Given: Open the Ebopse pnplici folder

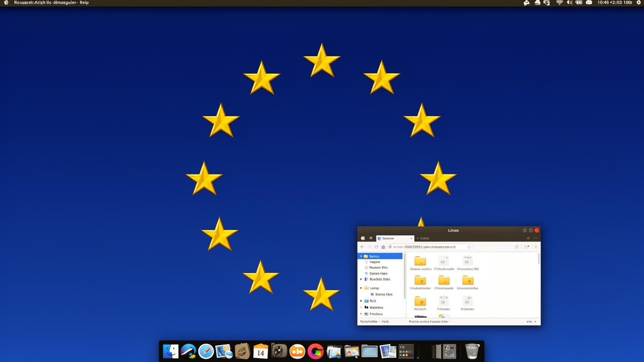Looking at the screenshot, I should pyautogui.click(x=420, y=263).
